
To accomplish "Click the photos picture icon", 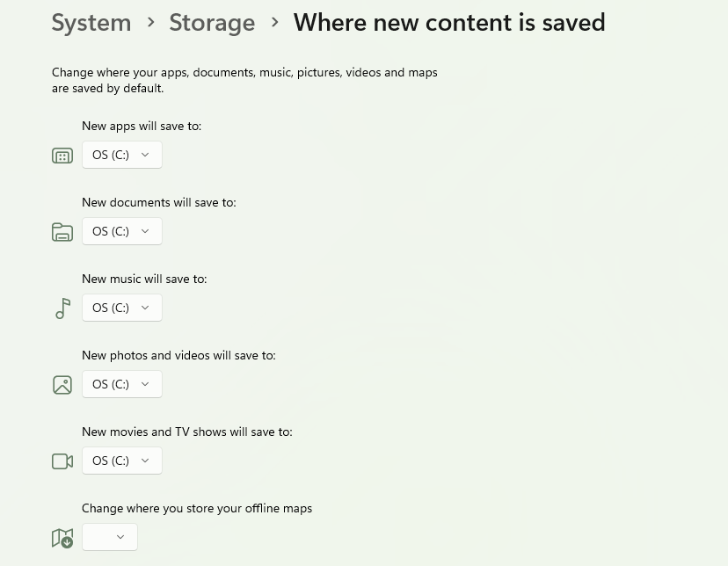I will (x=62, y=385).
